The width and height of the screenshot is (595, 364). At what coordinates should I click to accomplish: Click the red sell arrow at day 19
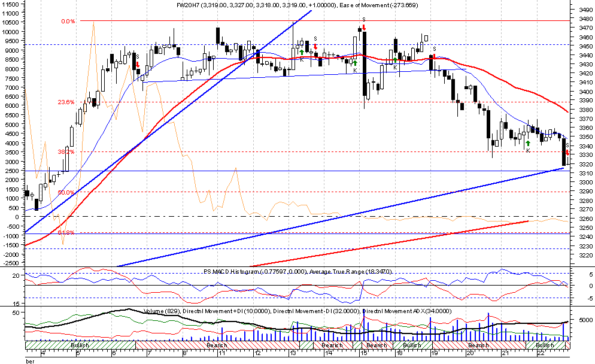pyautogui.click(x=434, y=56)
